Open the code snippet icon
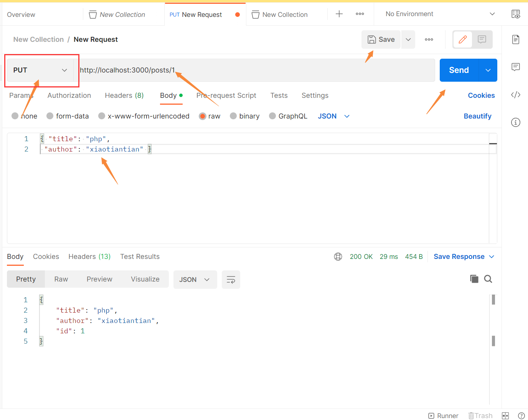528x420 pixels. point(516,95)
